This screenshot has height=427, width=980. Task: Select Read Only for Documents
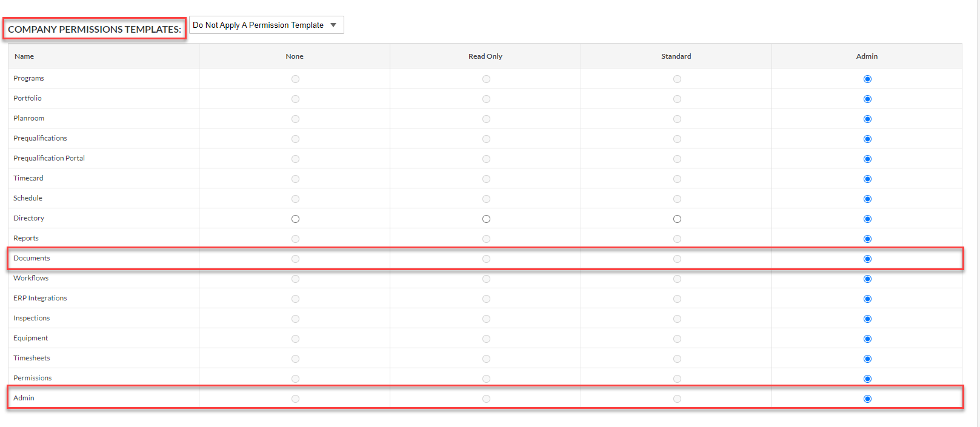(x=486, y=259)
